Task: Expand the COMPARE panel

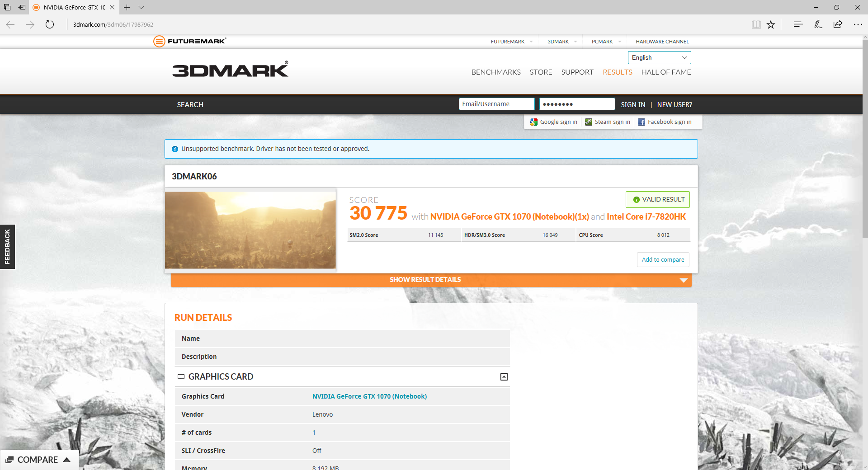Action: [39, 460]
